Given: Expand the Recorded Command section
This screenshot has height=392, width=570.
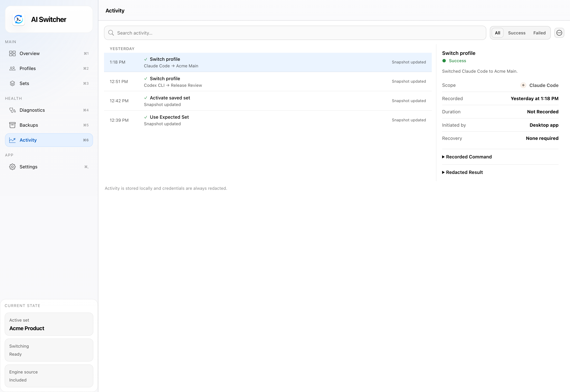Looking at the screenshot, I should [467, 157].
